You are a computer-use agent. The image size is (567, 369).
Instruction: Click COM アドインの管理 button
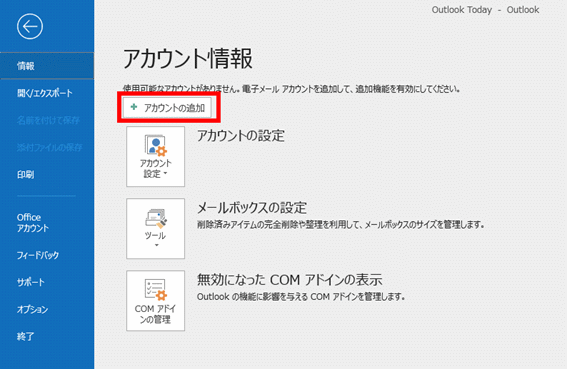[155, 300]
